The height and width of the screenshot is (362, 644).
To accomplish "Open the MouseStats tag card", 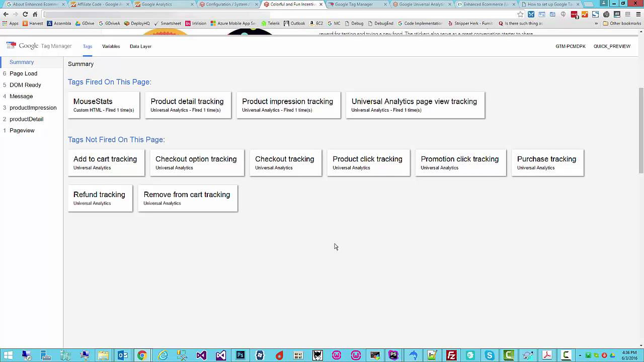I will click(104, 105).
